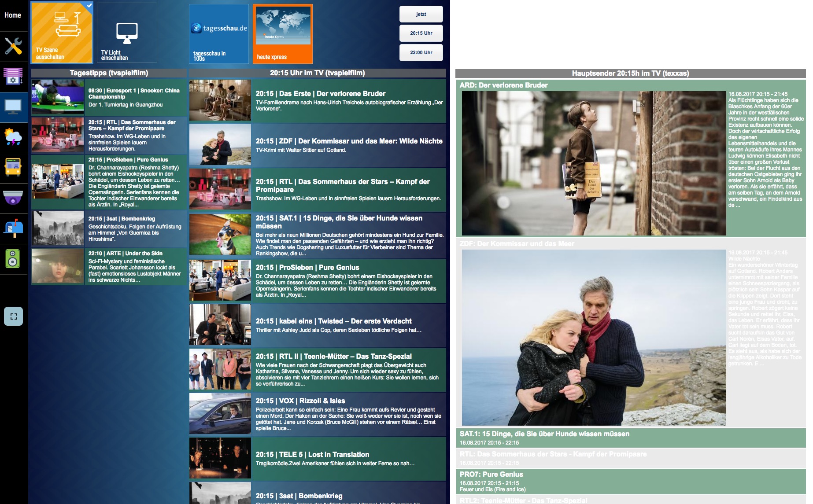Click the 20:15 Uhr button
Screen dimensions: 813x504
pyautogui.click(x=421, y=33)
